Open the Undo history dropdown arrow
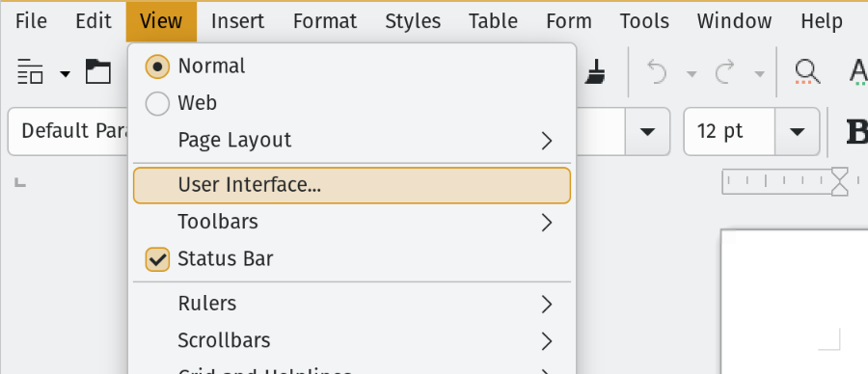Viewport: 868px width, 374px height. 692,74
